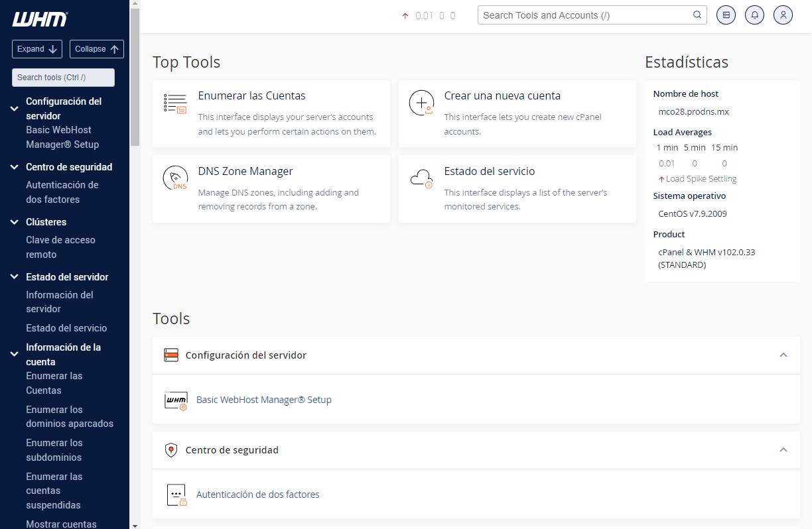Click the sidebar scrollbar thumb
The width and height of the screenshot is (812, 529).
135,76
